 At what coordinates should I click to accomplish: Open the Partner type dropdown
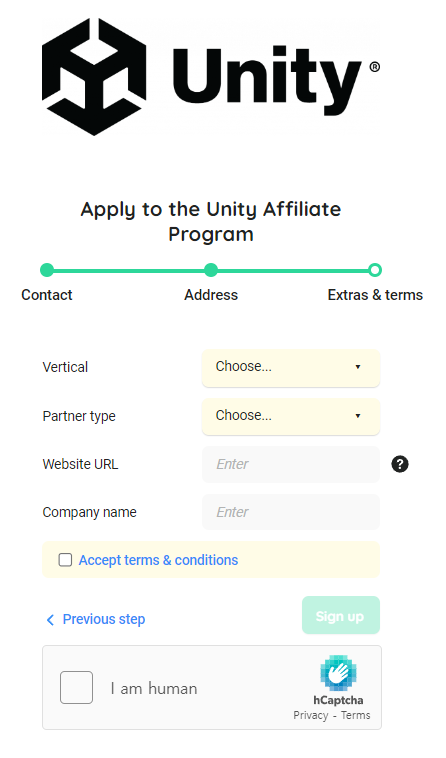[291, 416]
